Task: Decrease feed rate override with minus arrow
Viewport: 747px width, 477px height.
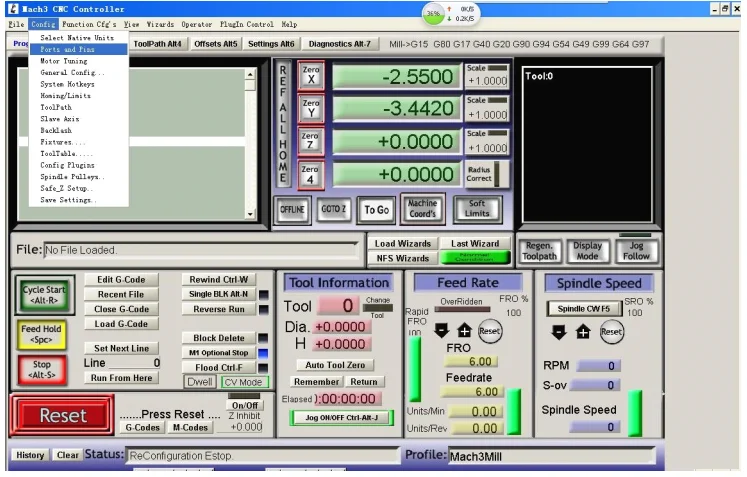Action: click(442, 330)
